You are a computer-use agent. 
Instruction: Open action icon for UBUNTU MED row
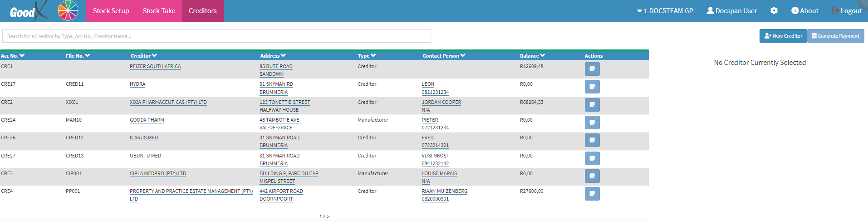(x=592, y=158)
